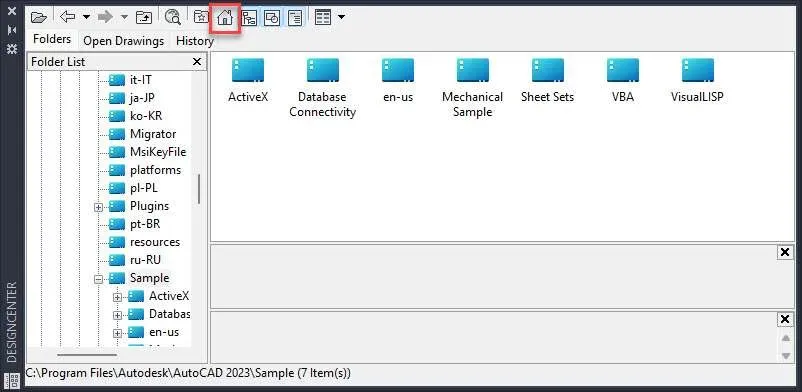Expand the ActiveX node in tree
Screen dimensions: 802x392
(x=118, y=297)
